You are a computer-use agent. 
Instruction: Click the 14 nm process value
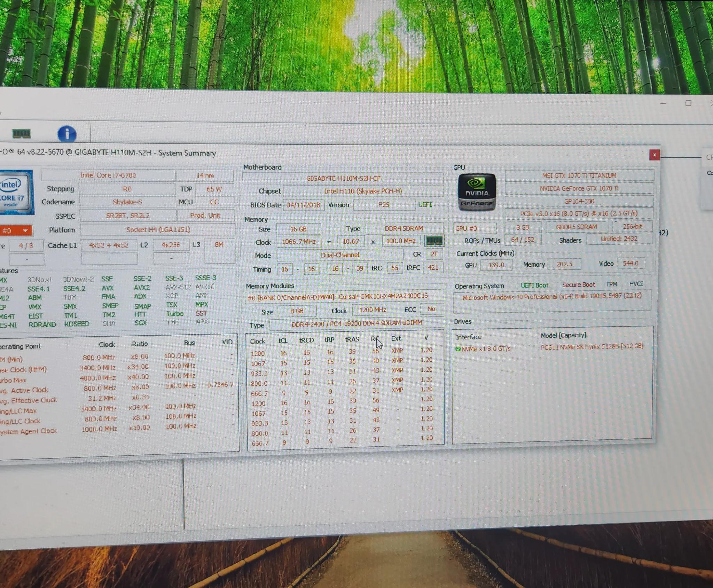click(205, 175)
